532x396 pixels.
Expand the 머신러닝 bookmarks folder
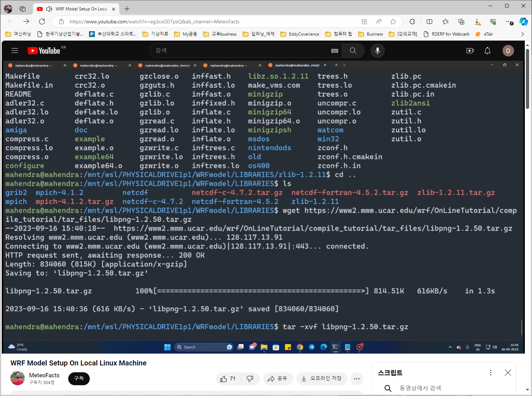click(x=18, y=34)
